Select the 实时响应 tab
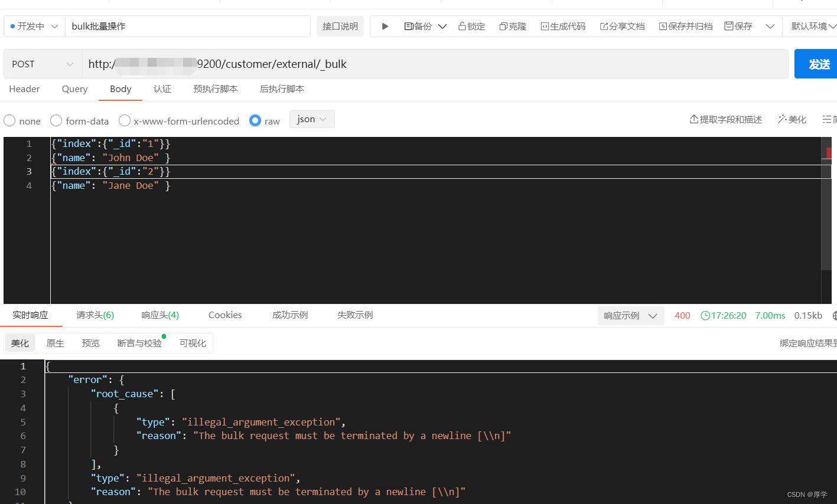 [x=30, y=315]
